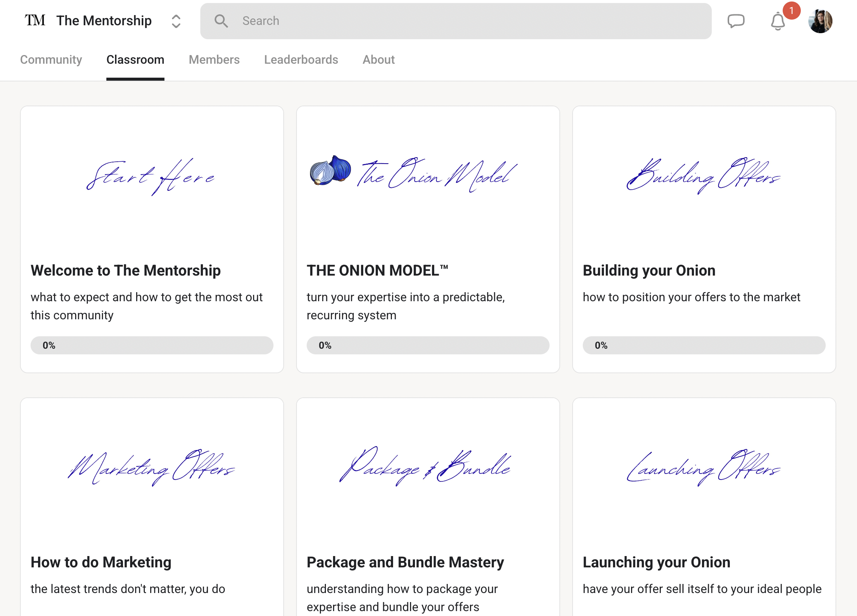
Task: Go to the Leaderboards tab
Action: 301,60
